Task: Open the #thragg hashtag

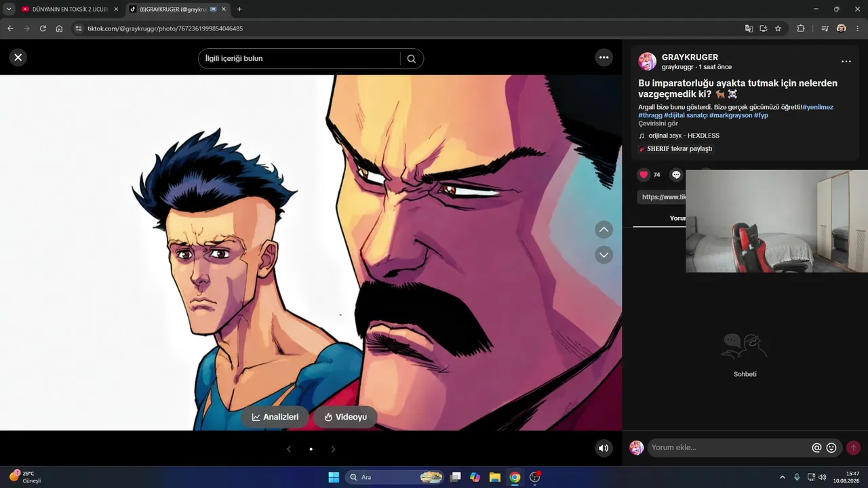Action: point(650,115)
